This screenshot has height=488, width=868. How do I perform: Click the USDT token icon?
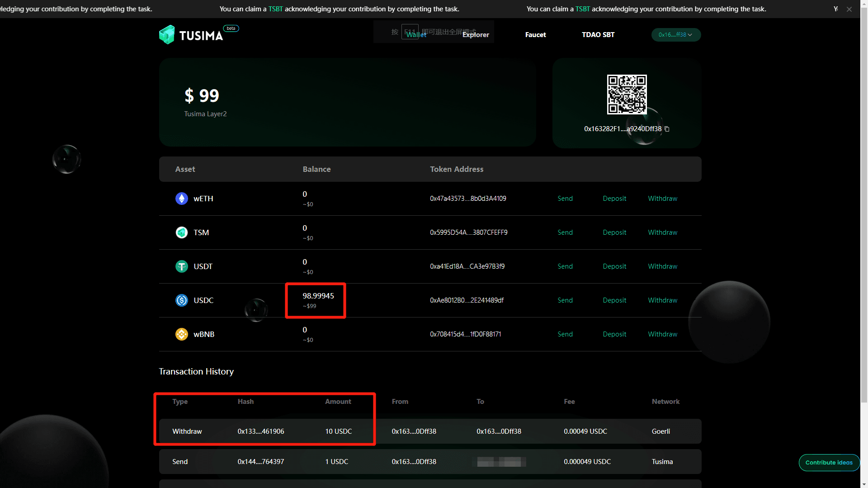coord(182,266)
